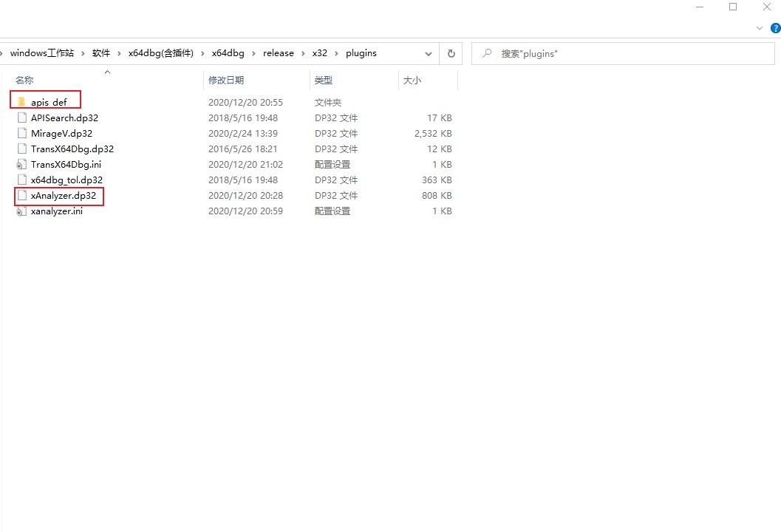Sort by 修改日期 column header
Screen dimensions: 781x532
(x=226, y=81)
